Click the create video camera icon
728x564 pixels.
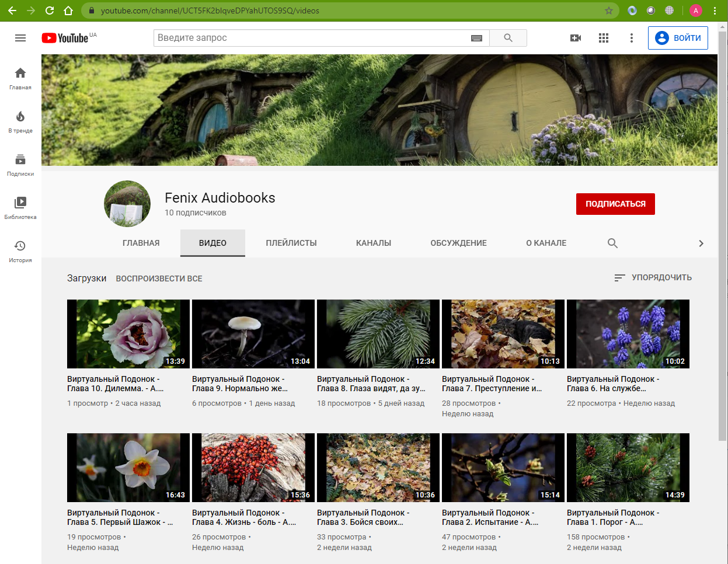coord(576,38)
